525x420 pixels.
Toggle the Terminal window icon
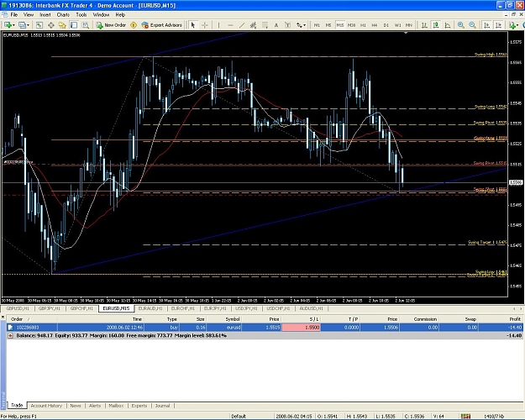point(74,25)
